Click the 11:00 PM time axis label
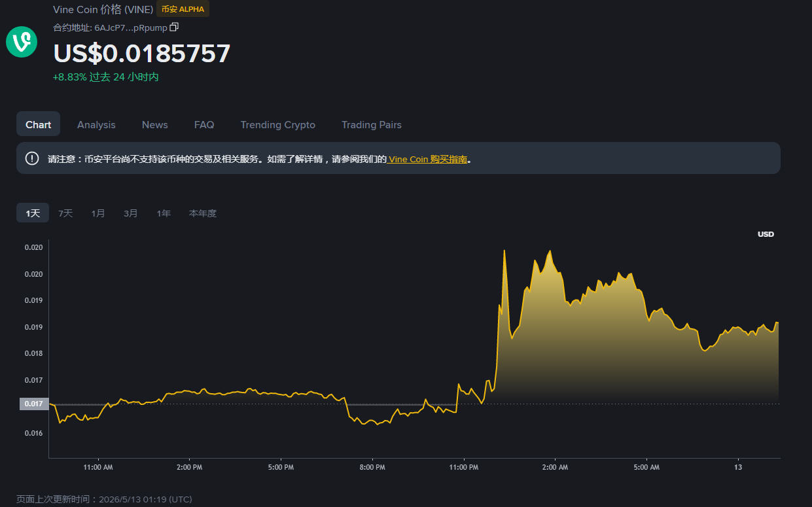The image size is (812, 507). (463, 468)
